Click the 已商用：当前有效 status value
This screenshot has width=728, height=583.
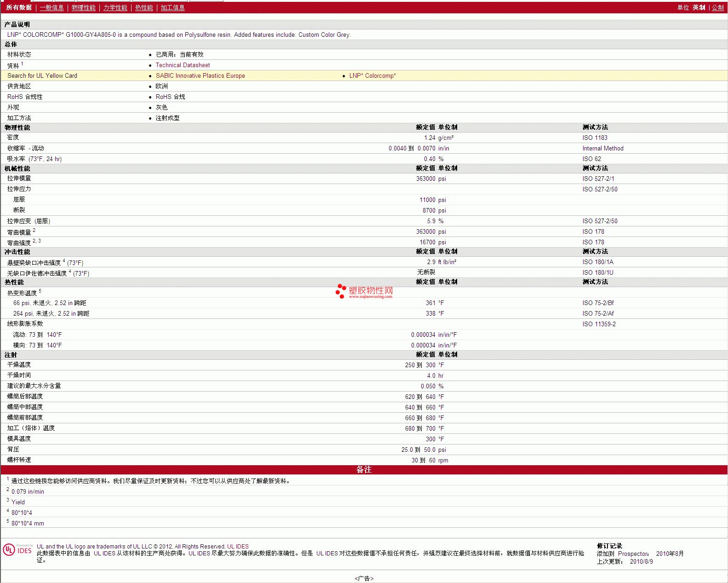click(x=179, y=55)
